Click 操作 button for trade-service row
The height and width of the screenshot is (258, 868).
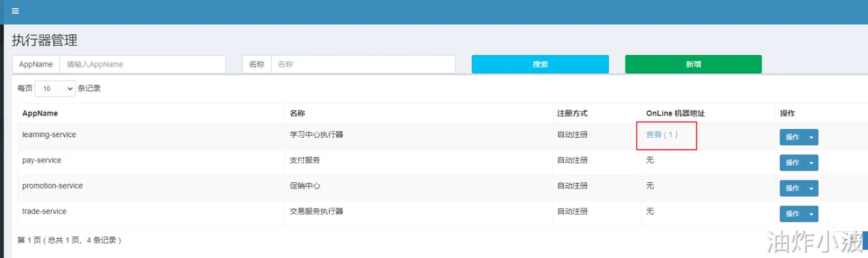click(792, 213)
